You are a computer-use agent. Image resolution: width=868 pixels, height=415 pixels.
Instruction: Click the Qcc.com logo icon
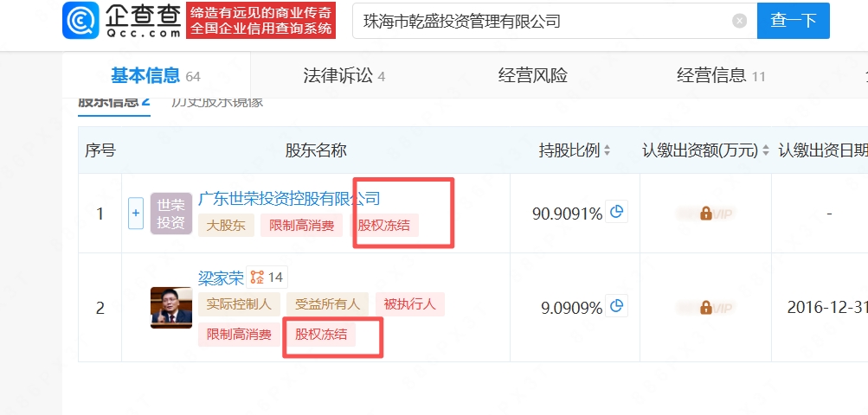click(80, 21)
